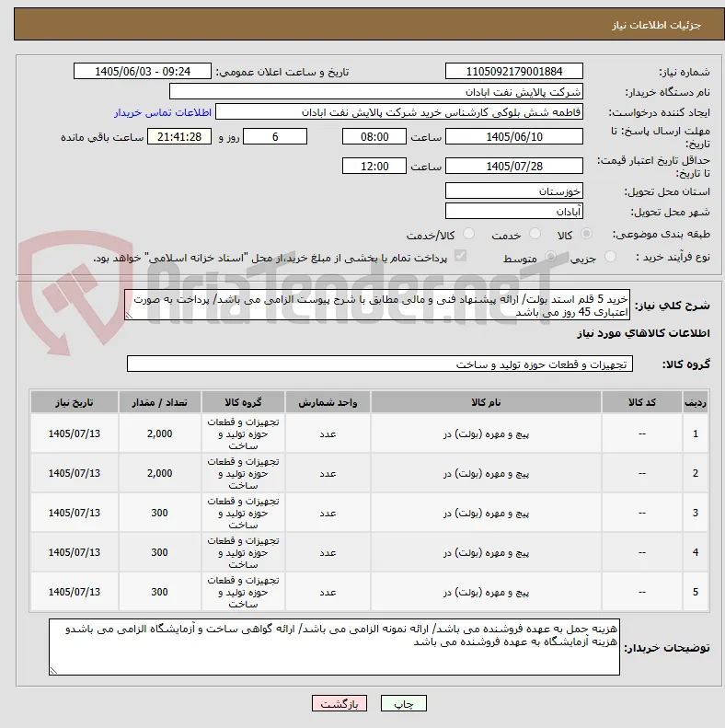Click the remaining days field showing 6
The height and width of the screenshot is (728, 725).
click(275, 137)
